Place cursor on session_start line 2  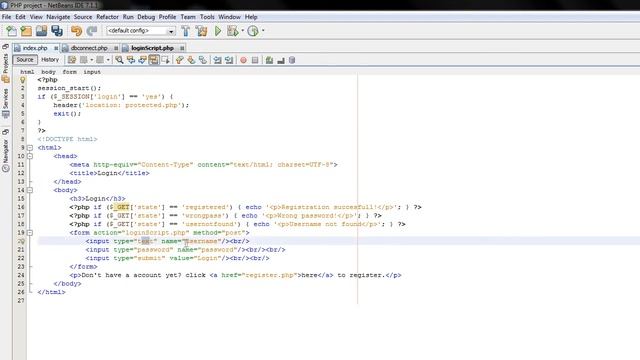pos(69,88)
